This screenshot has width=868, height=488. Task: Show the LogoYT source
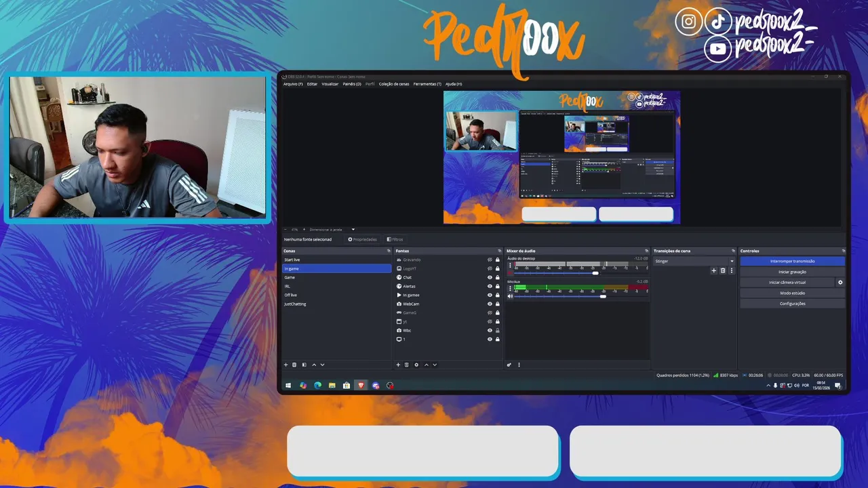(490, 268)
